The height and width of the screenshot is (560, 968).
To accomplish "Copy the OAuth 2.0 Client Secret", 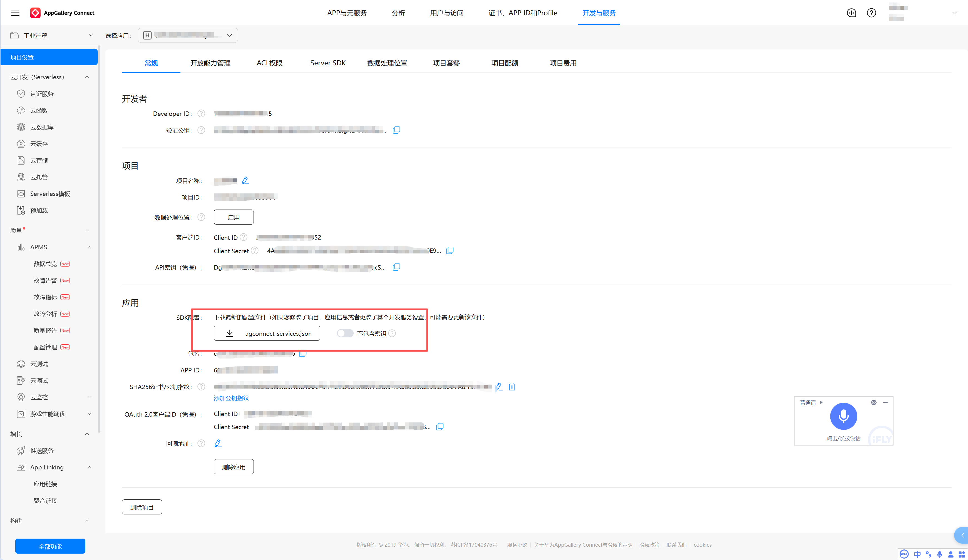I will [440, 426].
